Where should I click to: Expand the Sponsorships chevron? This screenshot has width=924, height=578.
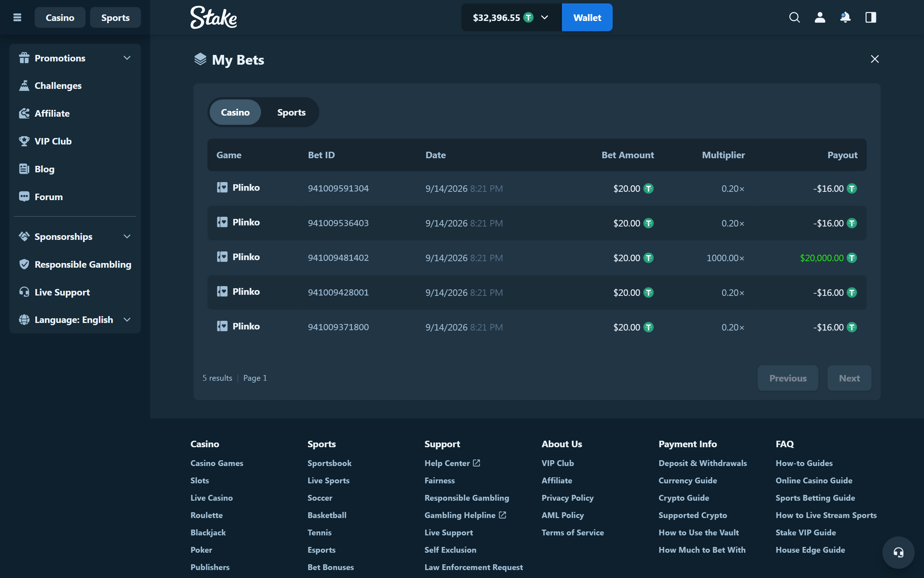click(x=127, y=237)
